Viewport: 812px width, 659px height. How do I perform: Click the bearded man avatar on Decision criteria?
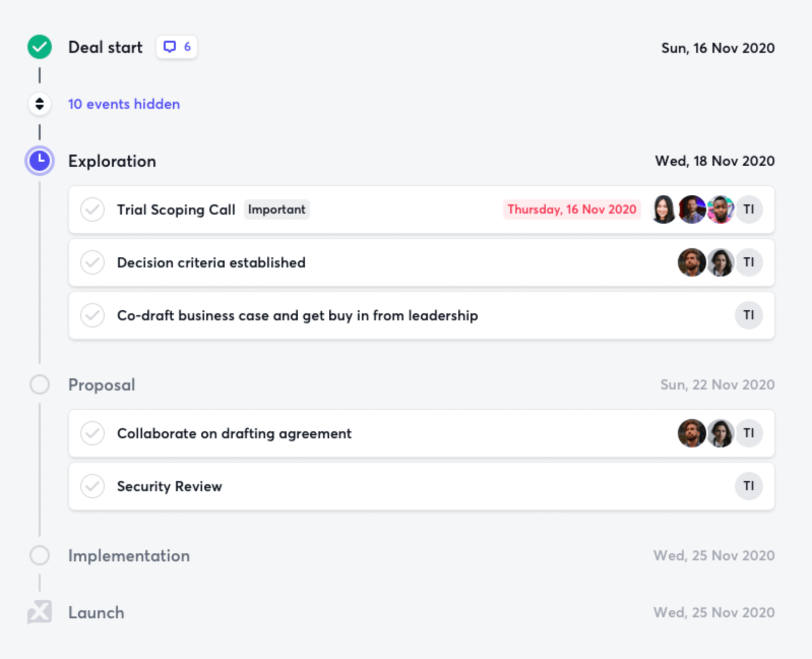coord(692,262)
